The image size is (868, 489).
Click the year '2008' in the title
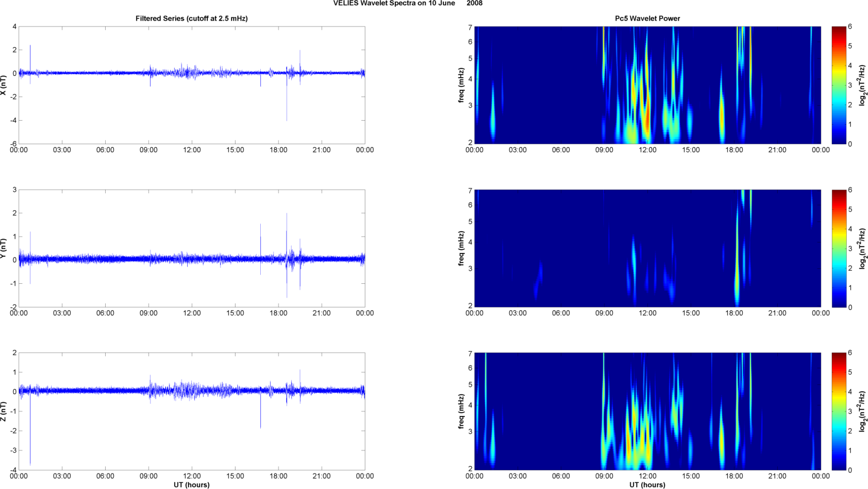[474, 3]
